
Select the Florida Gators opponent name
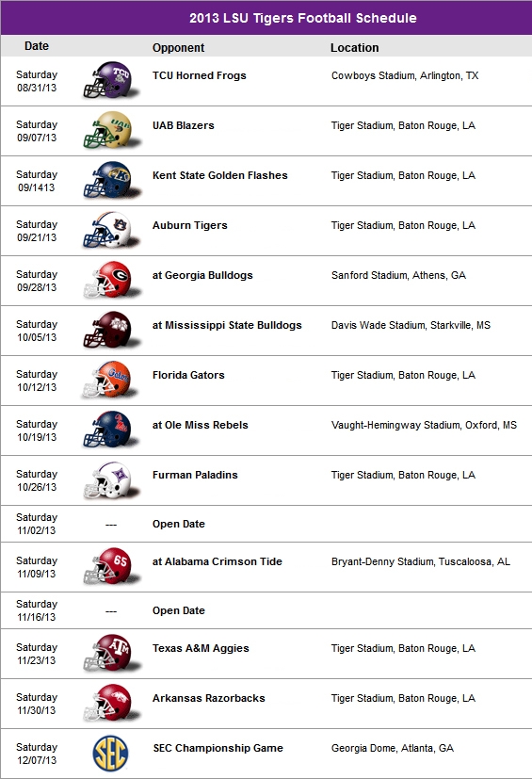click(188, 375)
